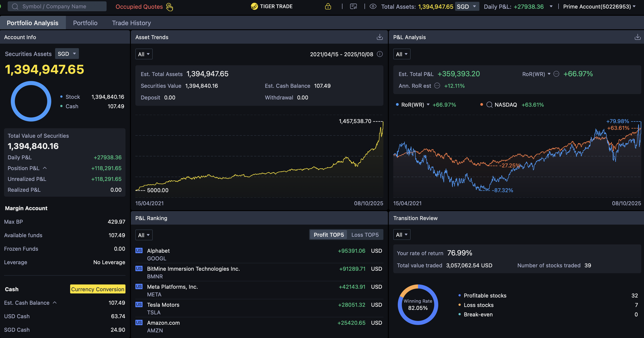Click the Symbol / Company Name search field
The height and width of the screenshot is (338, 644).
tap(57, 6)
